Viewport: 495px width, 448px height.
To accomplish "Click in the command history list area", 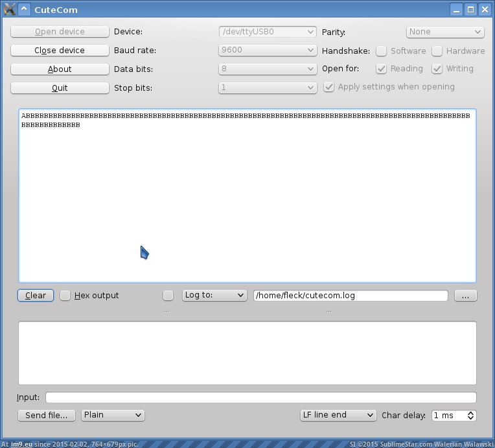I will coord(247,353).
